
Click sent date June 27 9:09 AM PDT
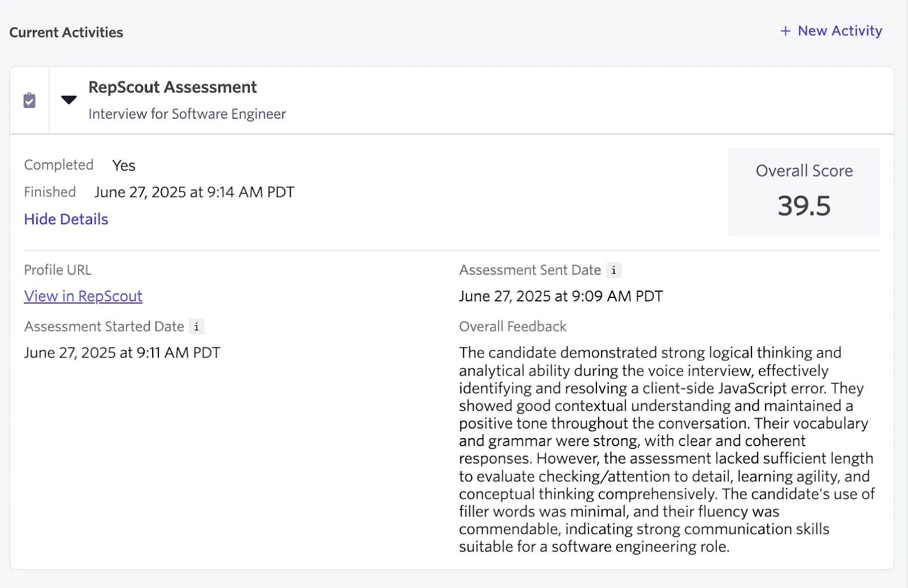click(561, 296)
